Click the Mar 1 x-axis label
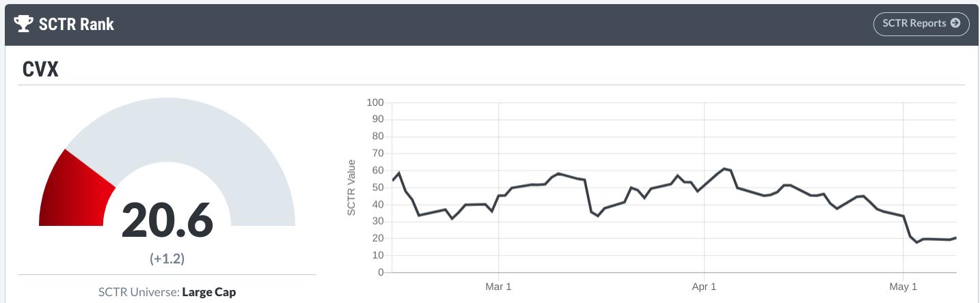The height and width of the screenshot is (303, 980). [x=498, y=287]
